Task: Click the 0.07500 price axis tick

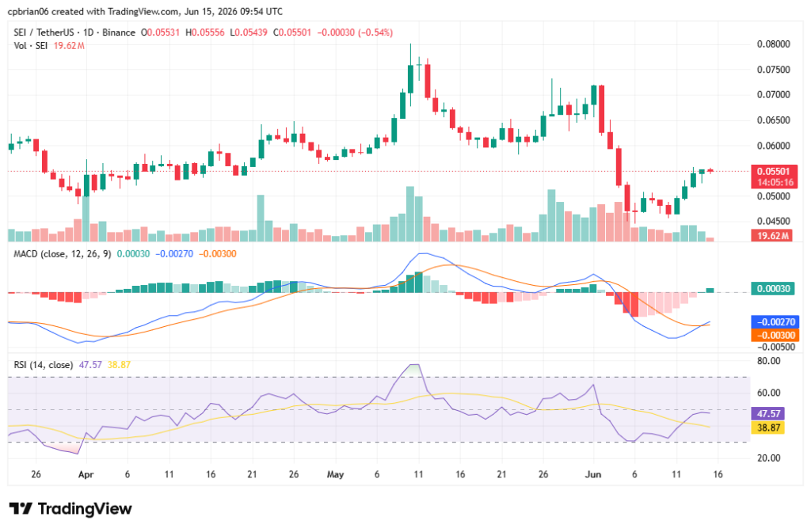Action: coord(773,70)
